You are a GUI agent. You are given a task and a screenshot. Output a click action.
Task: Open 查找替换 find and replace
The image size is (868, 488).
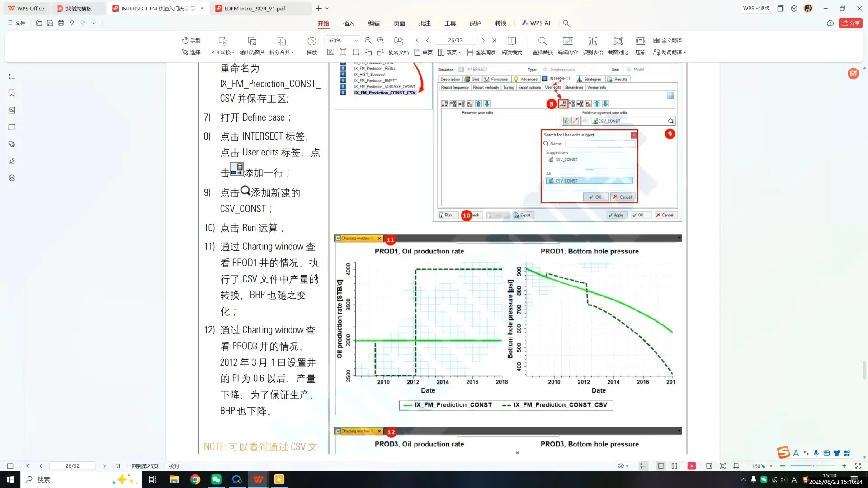pos(542,46)
